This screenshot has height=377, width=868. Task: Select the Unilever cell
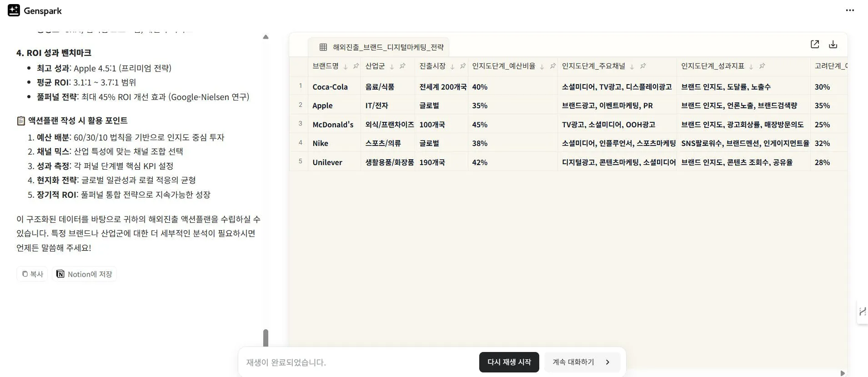click(x=335, y=162)
